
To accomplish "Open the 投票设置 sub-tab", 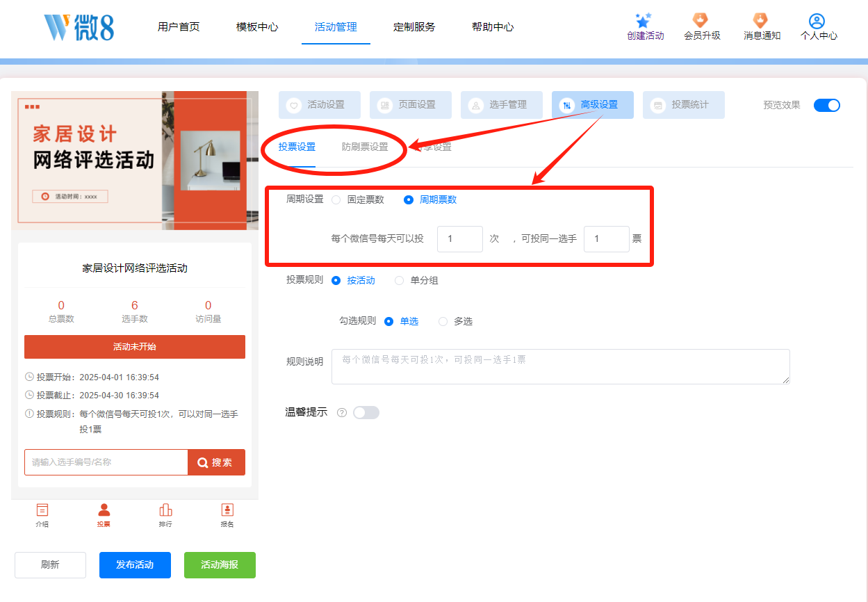I will pyautogui.click(x=297, y=147).
